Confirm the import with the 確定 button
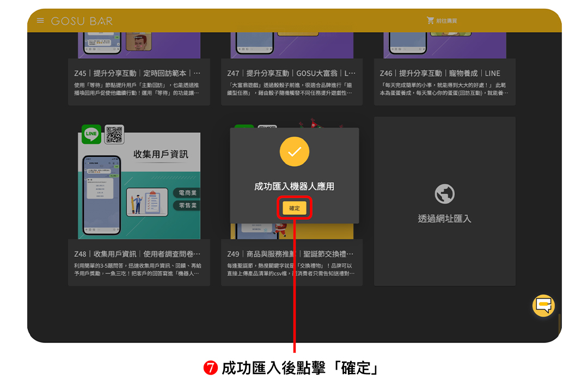This screenshot has width=588, height=386. [x=295, y=208]
